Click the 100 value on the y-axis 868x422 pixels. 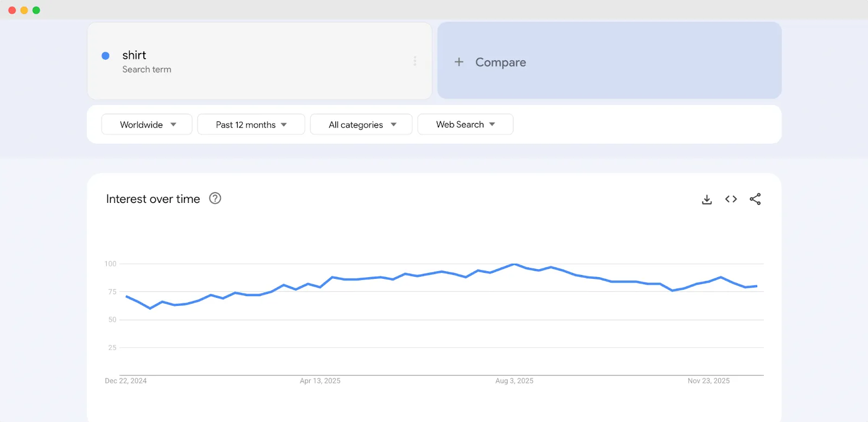pos(110,264)
